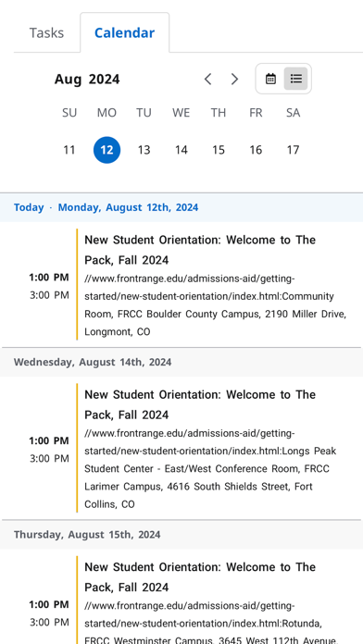Screen dimensions: 363x644
Task: Select Thursday the 15th
Action: pos(219,150)
